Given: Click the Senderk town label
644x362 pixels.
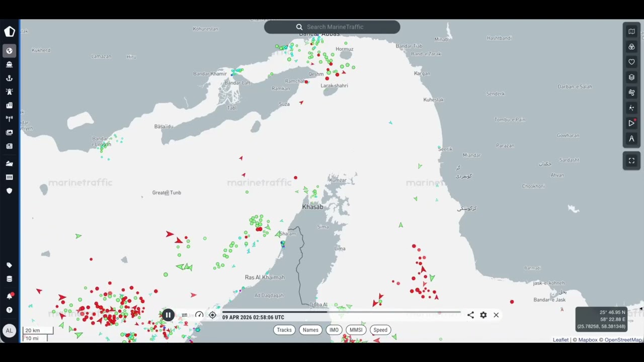Looking at the screenshot, I should point(495,94).
